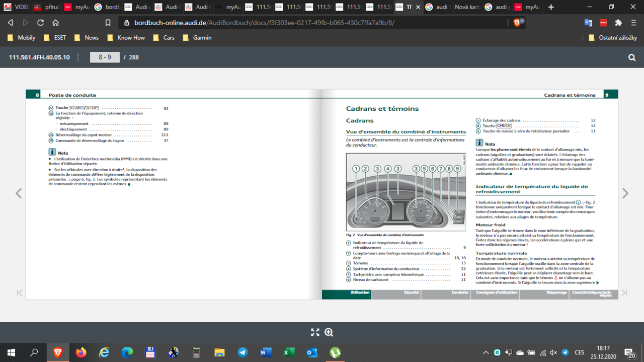644x362 pixels.
Task: Open the Brave Shields icon in address bar
Action: [517, 23]
